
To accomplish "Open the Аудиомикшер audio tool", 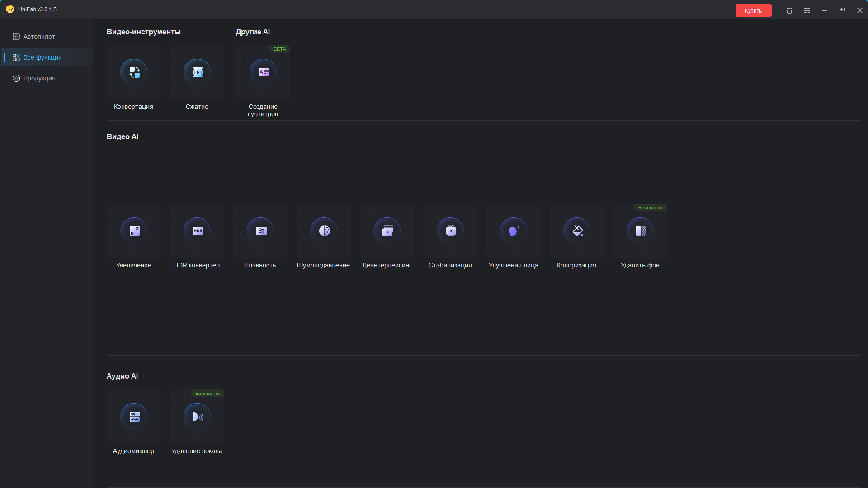I will click(134, 417).
